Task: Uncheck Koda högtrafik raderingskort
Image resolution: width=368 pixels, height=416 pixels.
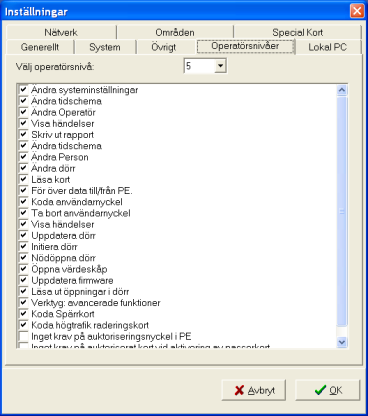Action: point(23,325)
